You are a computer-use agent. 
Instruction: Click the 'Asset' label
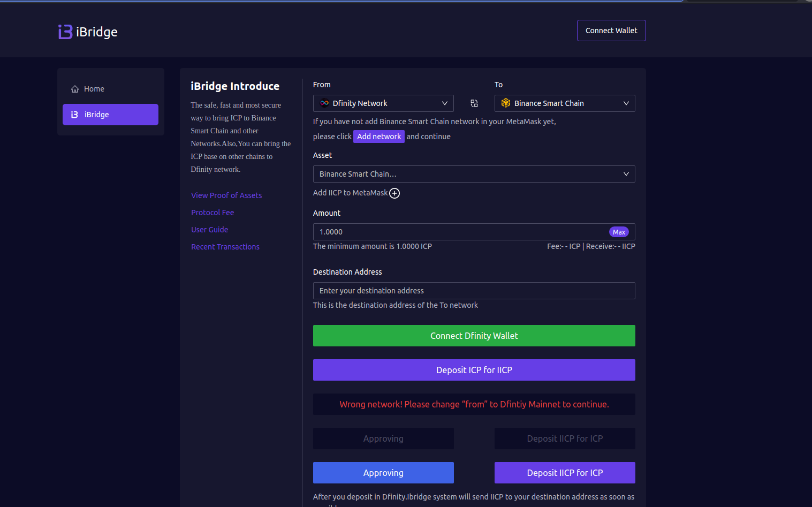pos(323,155)
